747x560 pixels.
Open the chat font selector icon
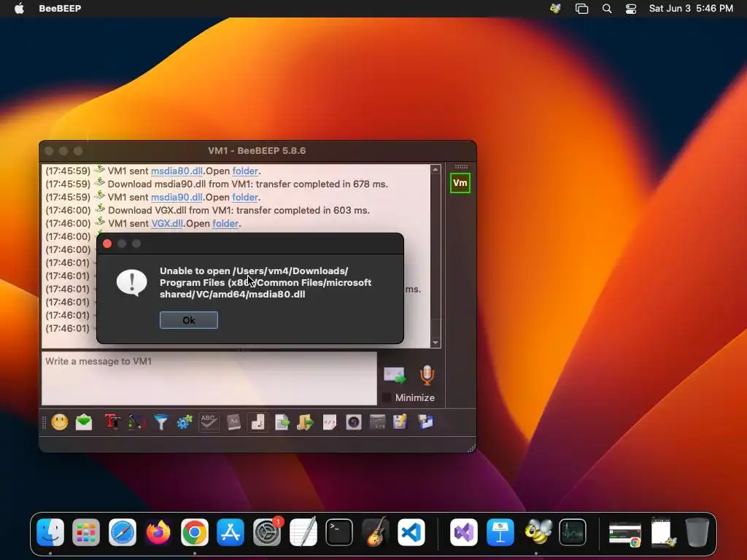pyautogui.click(x=113, y=422)
